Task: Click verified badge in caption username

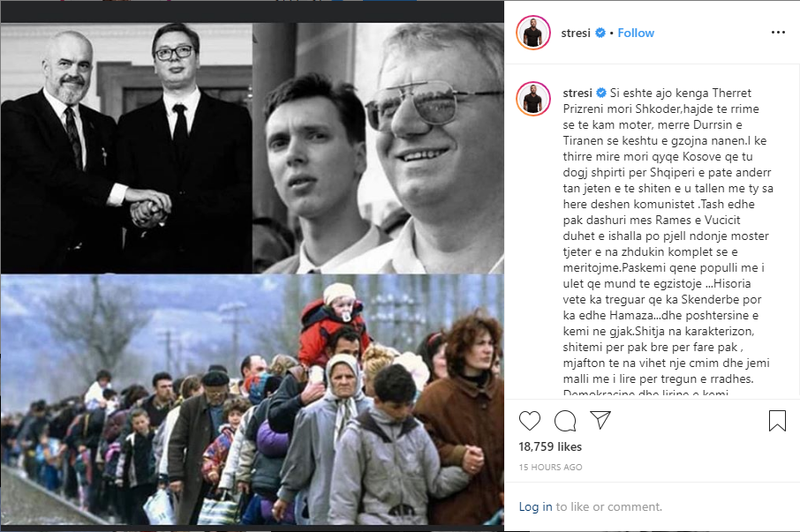Action: click(x=601, y=93)
